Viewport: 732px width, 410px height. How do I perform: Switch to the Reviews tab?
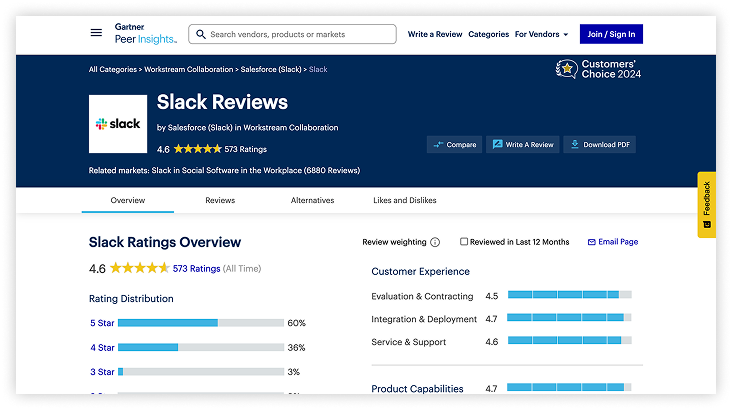(220, 200)
